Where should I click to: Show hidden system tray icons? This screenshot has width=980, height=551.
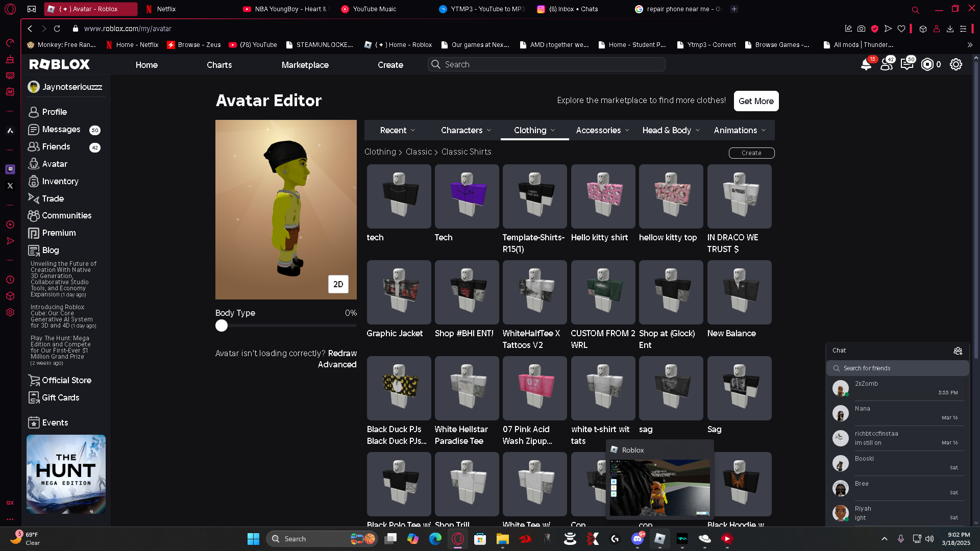point(885,539)
